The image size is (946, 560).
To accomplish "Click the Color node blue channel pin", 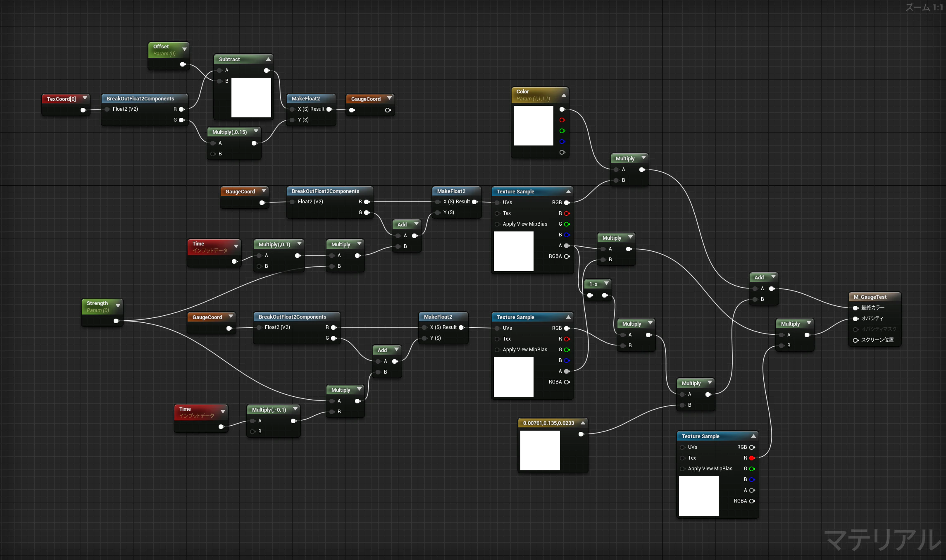I will click(x=562, y=141).
